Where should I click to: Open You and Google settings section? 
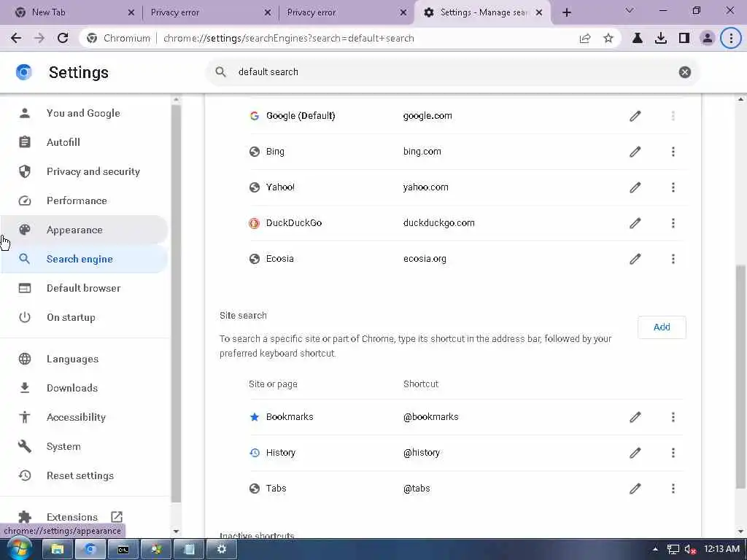83,113
